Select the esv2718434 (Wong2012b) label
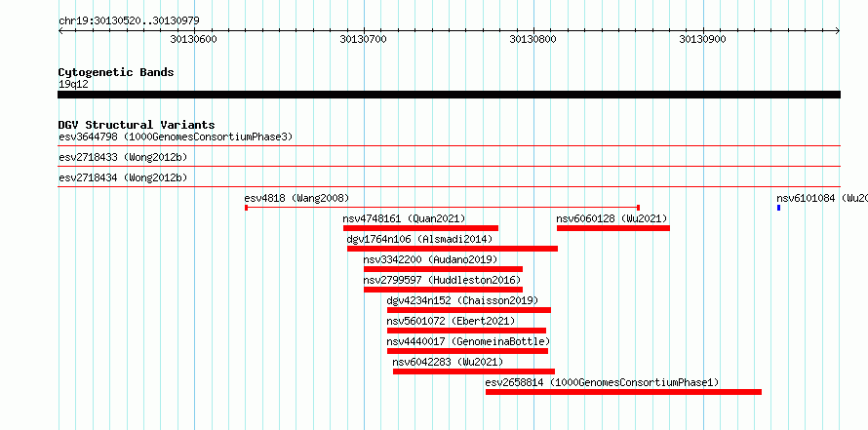Screen dimensions: 868x430 (x=123, y=177)
